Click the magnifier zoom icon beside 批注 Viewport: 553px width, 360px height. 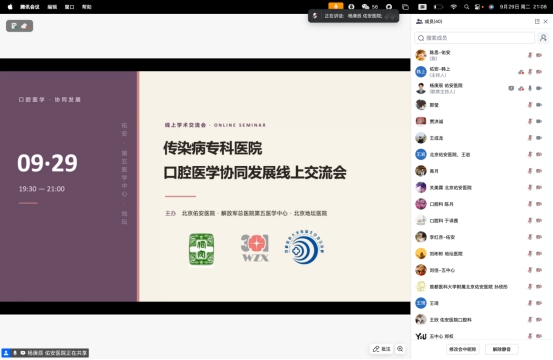(x=400, y=349)
